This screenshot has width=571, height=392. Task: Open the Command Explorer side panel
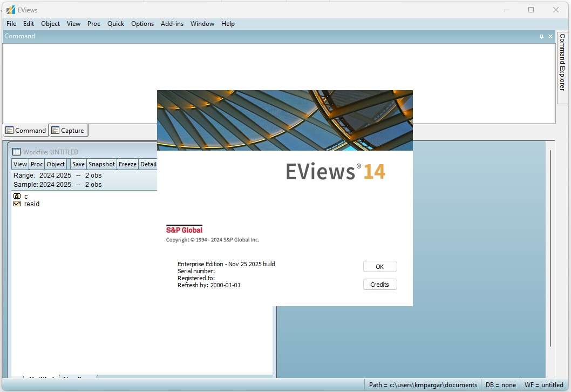(x=562, y=62)
